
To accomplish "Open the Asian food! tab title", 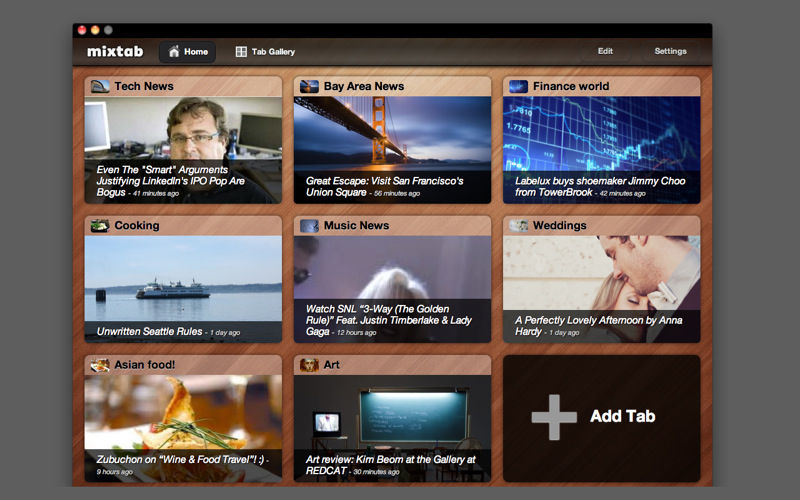I will (144, 365).
